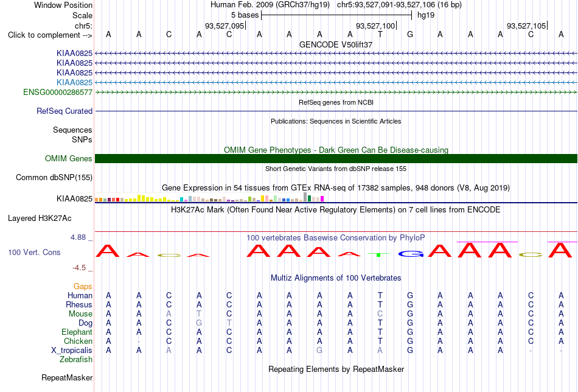Screen dimensions: 578x392
Task: Click the 'Click to complement -->' label
Action: [50, 35]
